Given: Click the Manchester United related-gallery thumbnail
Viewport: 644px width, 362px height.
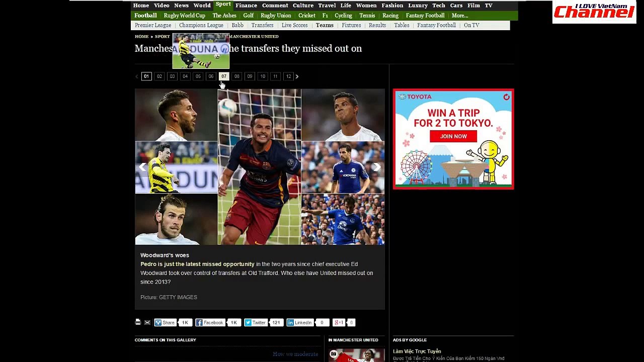Looking at the screenshot, I should [x=357, y=355].
